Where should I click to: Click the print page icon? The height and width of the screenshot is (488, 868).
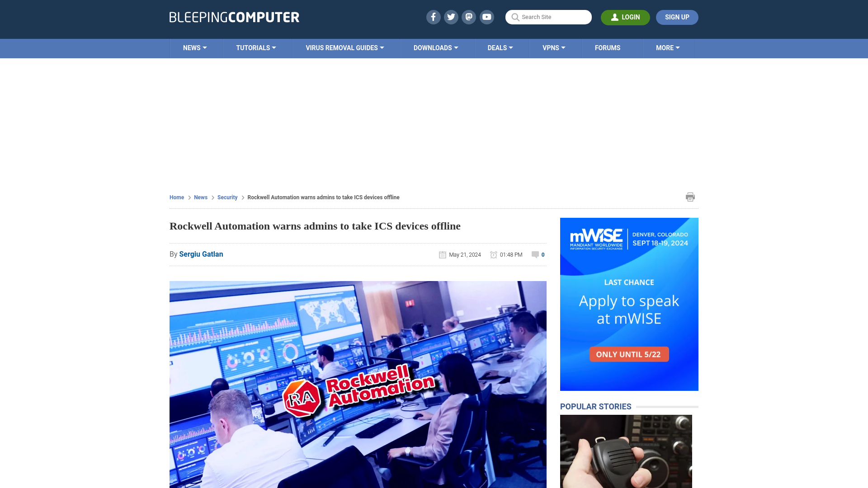[690, 197]
